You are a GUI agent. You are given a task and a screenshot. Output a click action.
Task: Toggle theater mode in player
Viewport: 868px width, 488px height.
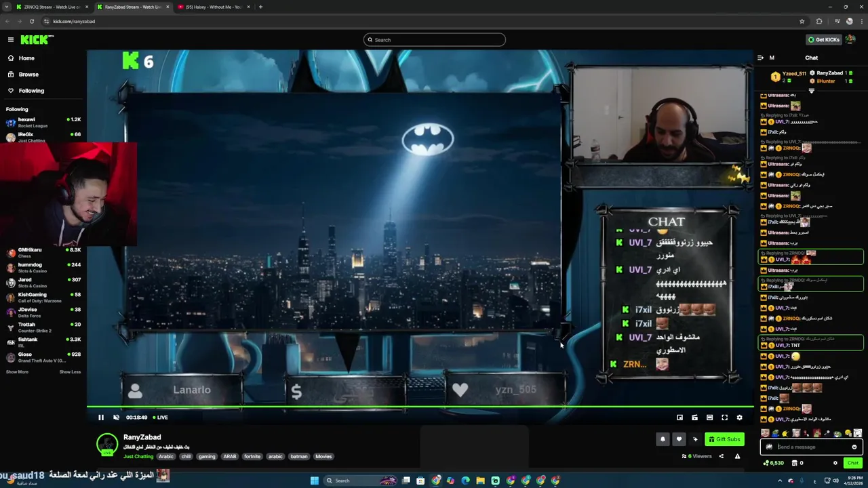coord(709,418)
